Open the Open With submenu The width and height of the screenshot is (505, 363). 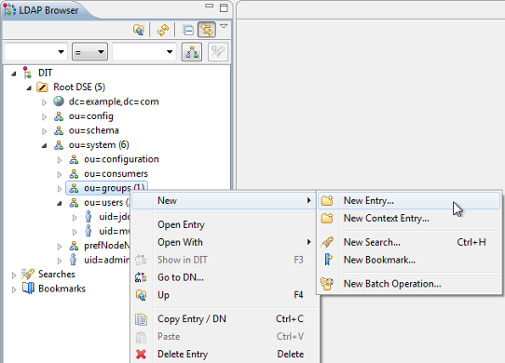click(x=224, y=242)
